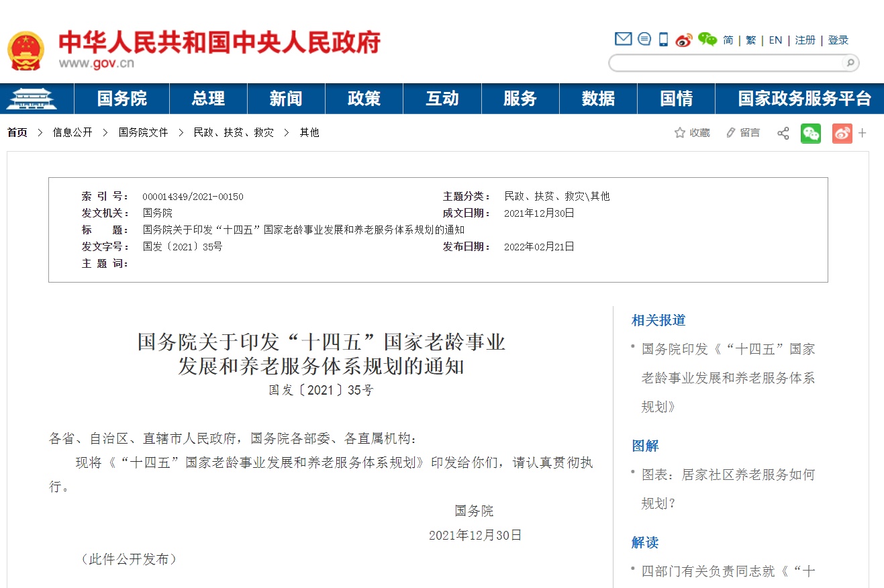Screen dimensions: 884x588
Task: Click the national emblem logo
Action: click(26, 50)
